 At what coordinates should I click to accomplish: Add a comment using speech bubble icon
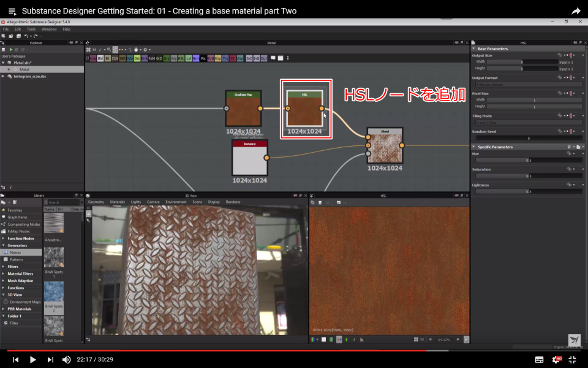tap(273, 58)
